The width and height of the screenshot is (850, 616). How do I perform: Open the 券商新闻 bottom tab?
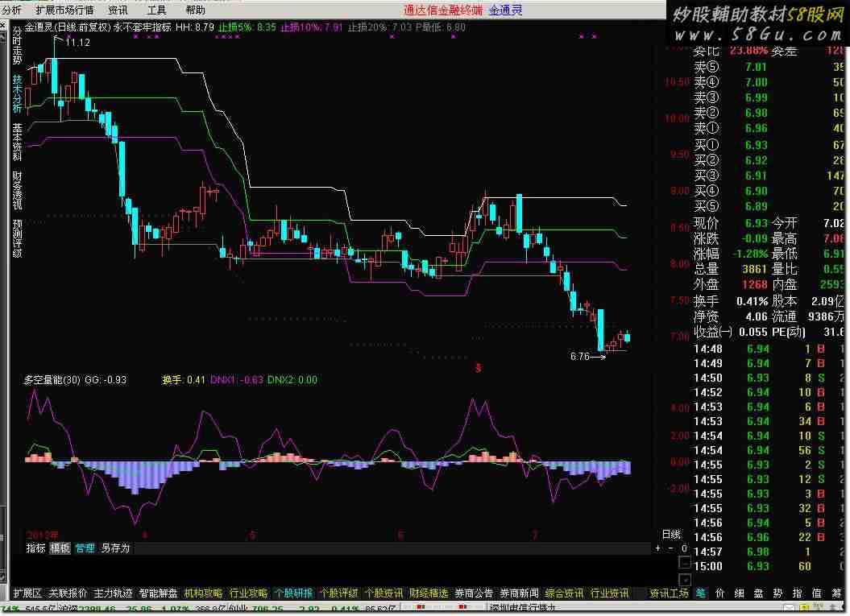click(x=520, y=593)
